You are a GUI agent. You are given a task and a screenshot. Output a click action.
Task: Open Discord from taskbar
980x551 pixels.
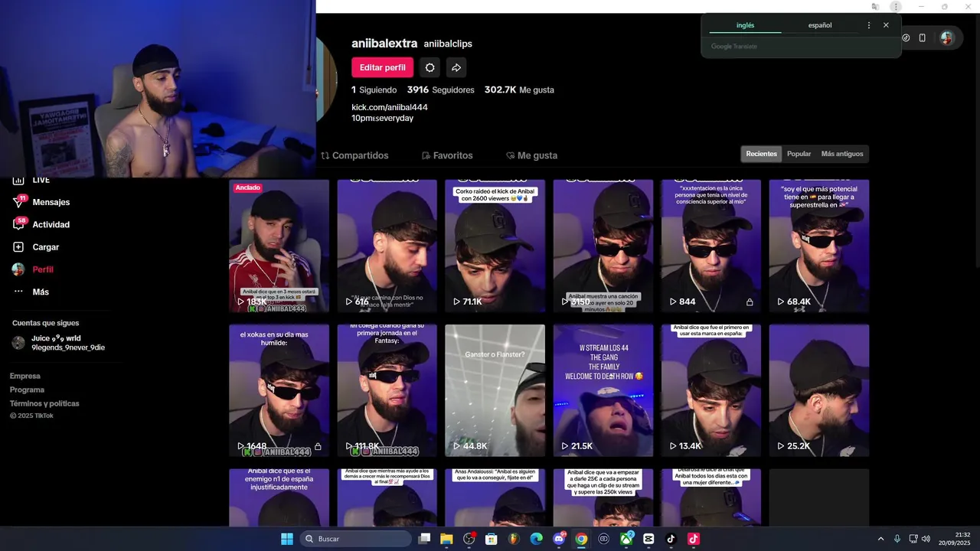[x=559, y=539]
